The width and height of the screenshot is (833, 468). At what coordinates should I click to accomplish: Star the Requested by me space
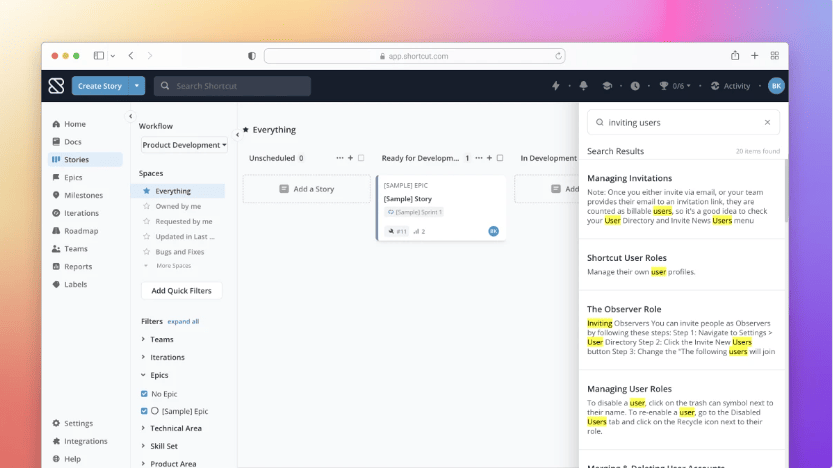pyautogui.click(x=147, y=221)
